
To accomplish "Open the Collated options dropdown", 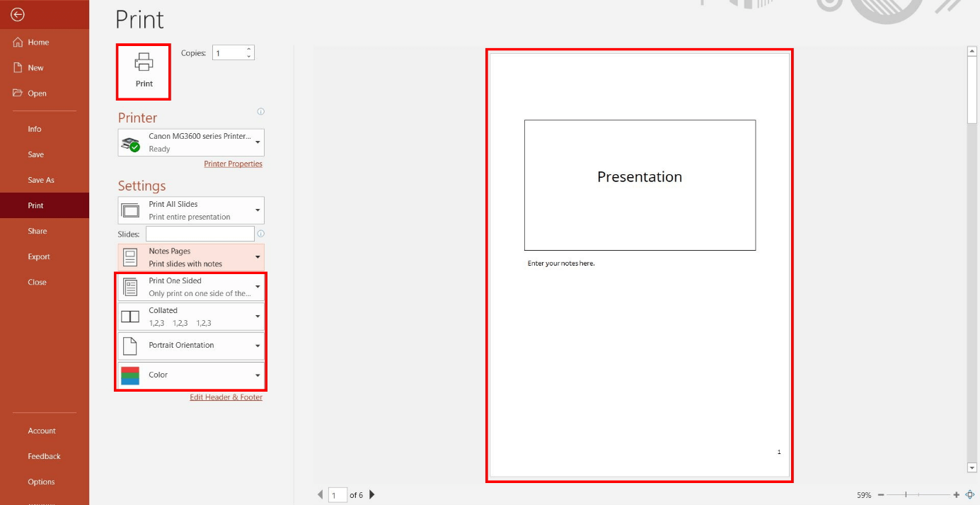I will pyautogui.click(x=258, y=316).
